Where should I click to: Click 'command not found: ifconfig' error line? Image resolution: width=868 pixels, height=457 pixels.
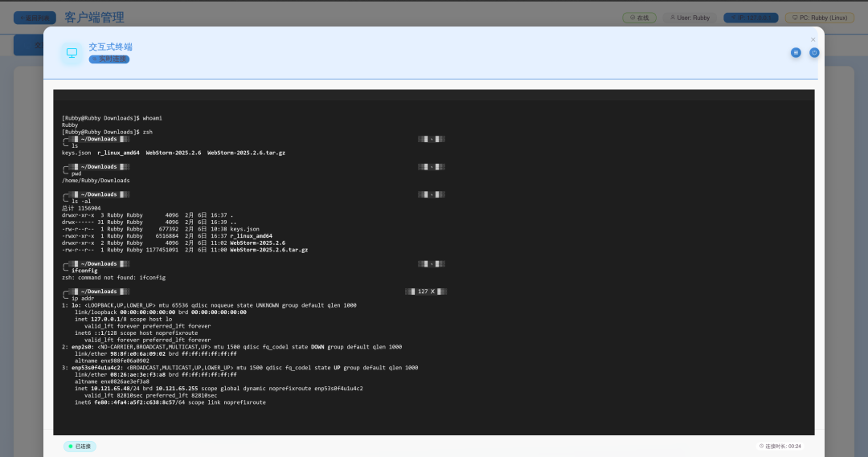tap(113, 278)
